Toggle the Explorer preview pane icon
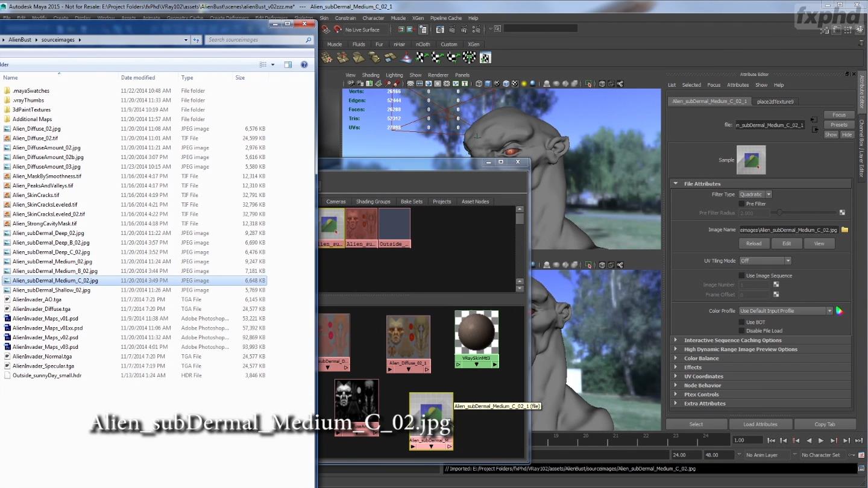The width and height of the screenshot is (868, 488). point(288,64)
